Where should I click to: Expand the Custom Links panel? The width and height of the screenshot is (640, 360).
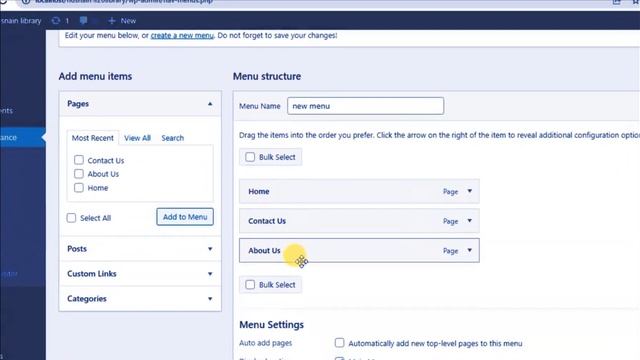[140, 273]
